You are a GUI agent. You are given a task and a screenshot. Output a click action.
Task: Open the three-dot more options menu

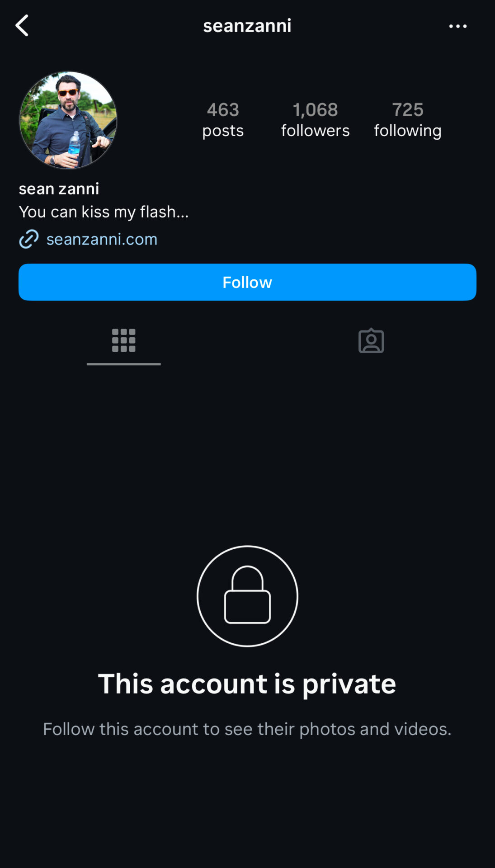click(457, 26)
